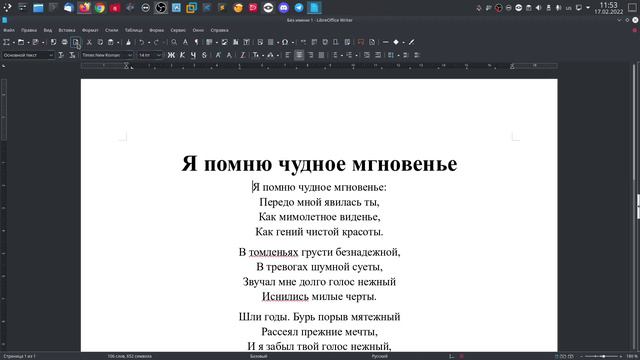The height and width of the screenshot is (360, 640).
Task: Set Align Right paragraph alignment
Action: pos(311,55)
